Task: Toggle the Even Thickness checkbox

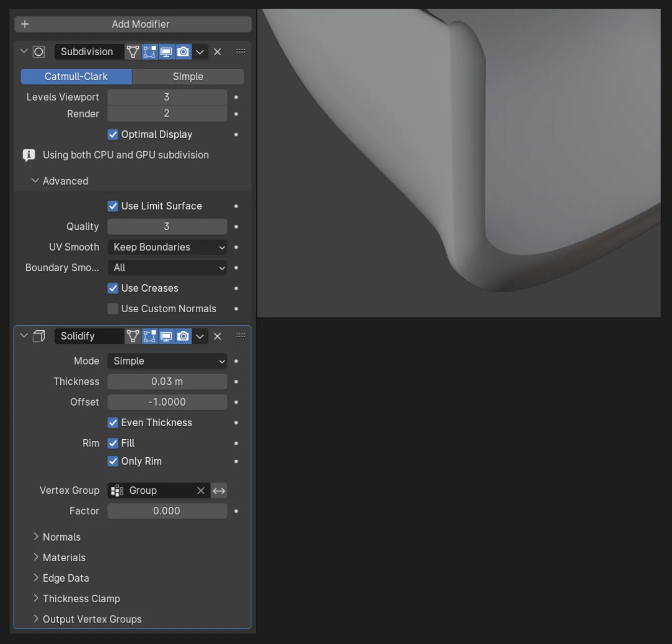Action: click(113, 423)
